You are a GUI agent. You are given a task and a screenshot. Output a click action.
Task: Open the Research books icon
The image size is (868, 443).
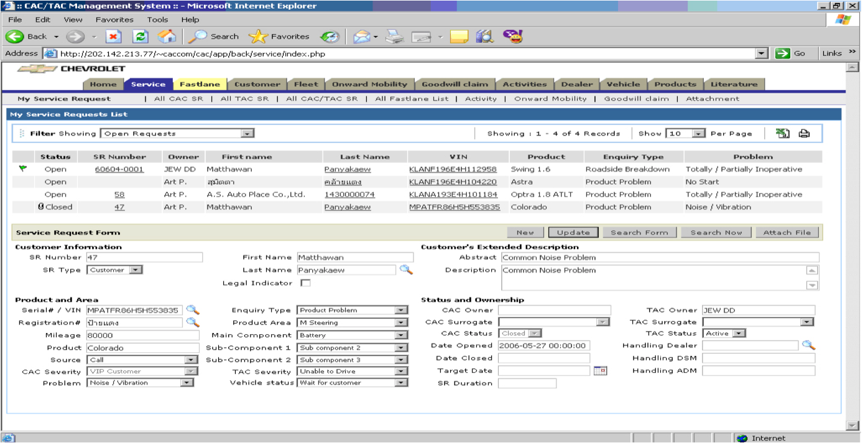484,37
